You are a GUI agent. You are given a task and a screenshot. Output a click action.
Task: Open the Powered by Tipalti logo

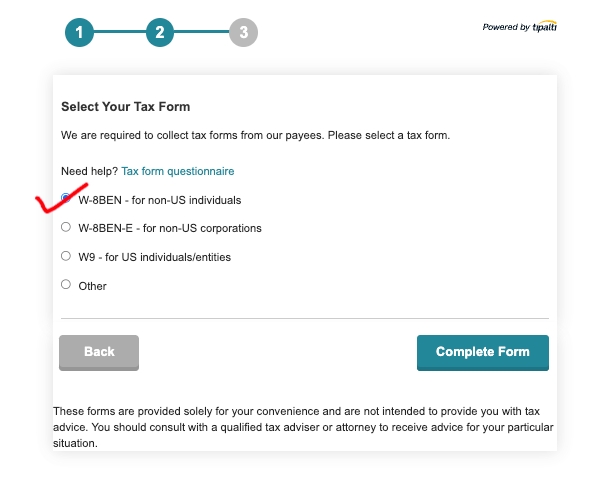[520, 27]
